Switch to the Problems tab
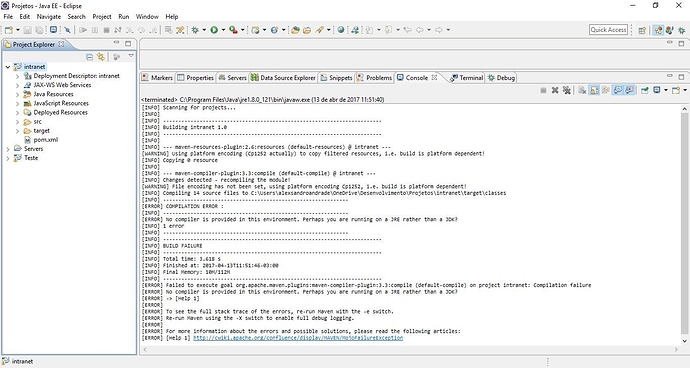Viewport: 690px width, 368px height. [x=374, y=78]
